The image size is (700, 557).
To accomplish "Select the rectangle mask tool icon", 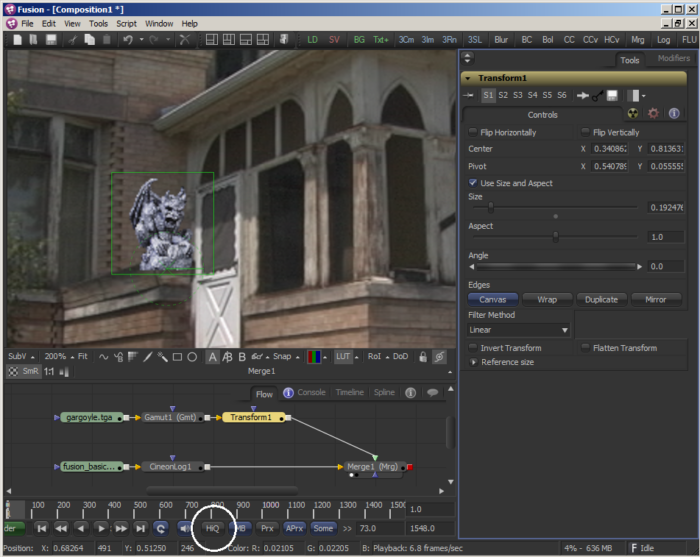I will click(177, 357).
